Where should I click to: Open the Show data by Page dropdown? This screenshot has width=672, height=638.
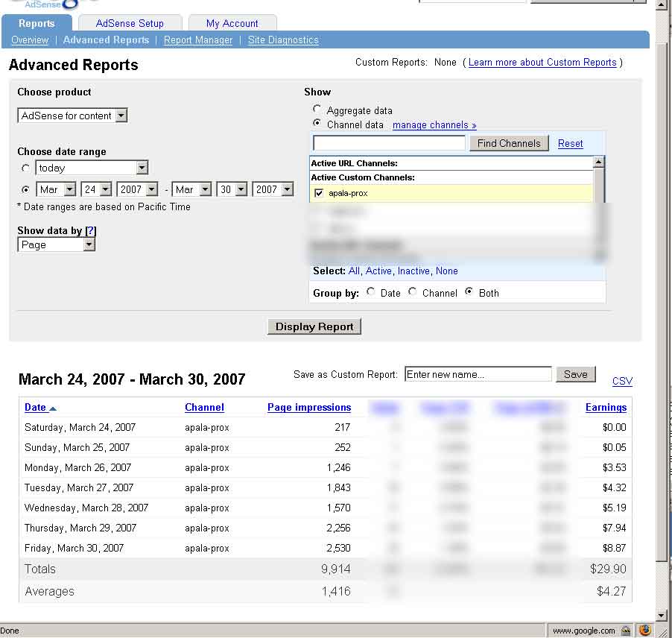(56, 244)
